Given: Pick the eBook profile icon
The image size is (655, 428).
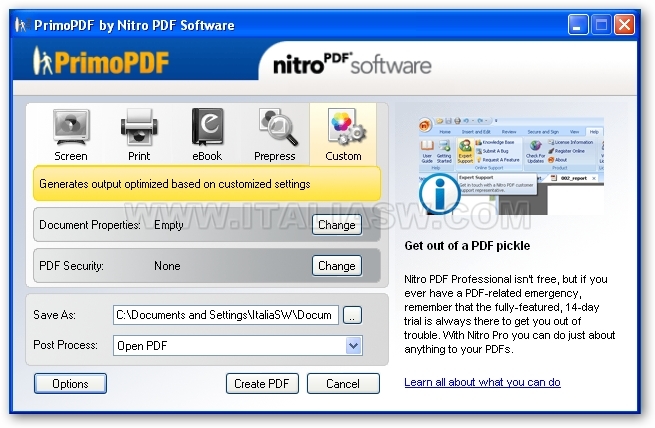Looking at the screenshot, I should [x=208, y=127].
